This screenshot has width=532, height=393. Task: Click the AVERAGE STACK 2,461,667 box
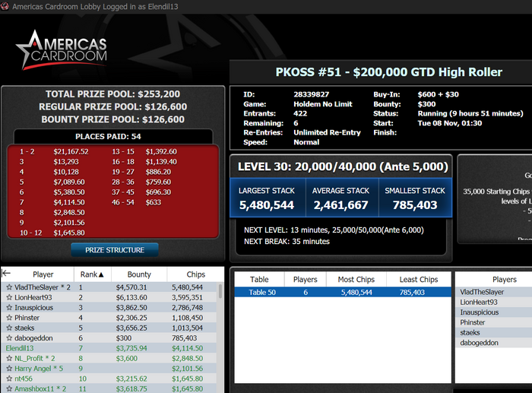pos(342,198)
